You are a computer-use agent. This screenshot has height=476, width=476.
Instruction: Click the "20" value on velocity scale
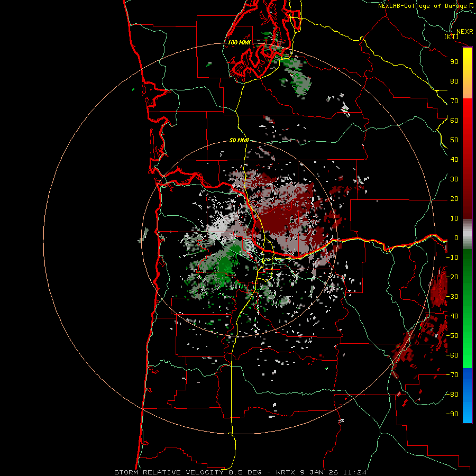[454, 198]
